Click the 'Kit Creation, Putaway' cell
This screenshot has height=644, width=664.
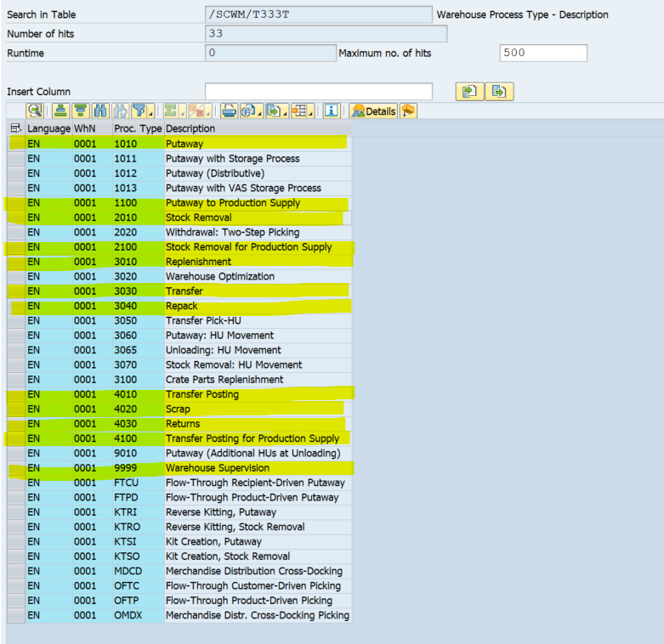tap(258, 541)
